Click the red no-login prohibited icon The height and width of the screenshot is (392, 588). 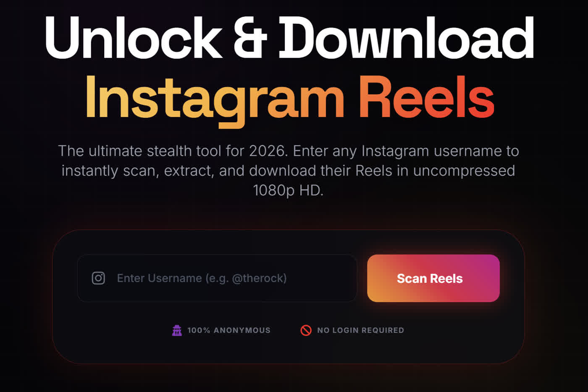pyautogui.click(x=306, y=330)
